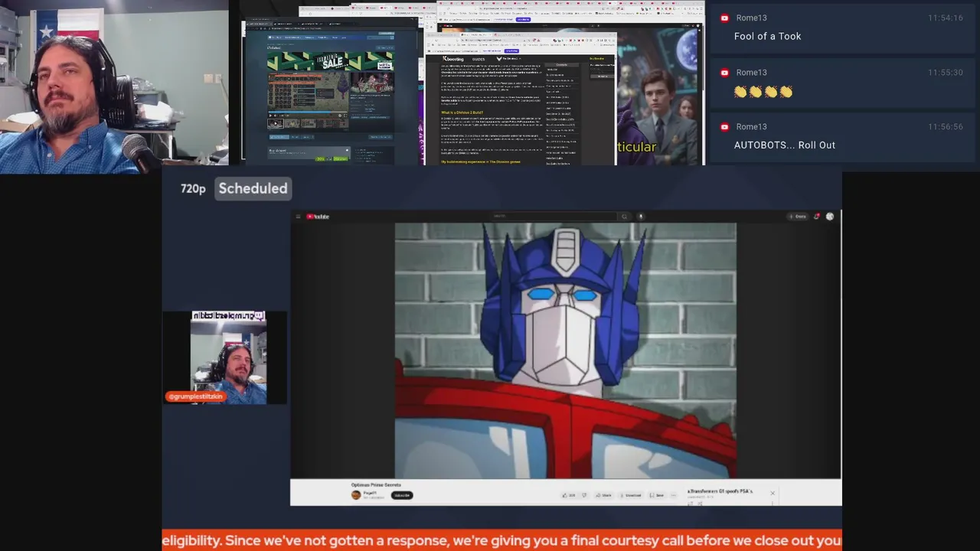Click the AI video with 'ticular' caption

(x=658, y=98)
